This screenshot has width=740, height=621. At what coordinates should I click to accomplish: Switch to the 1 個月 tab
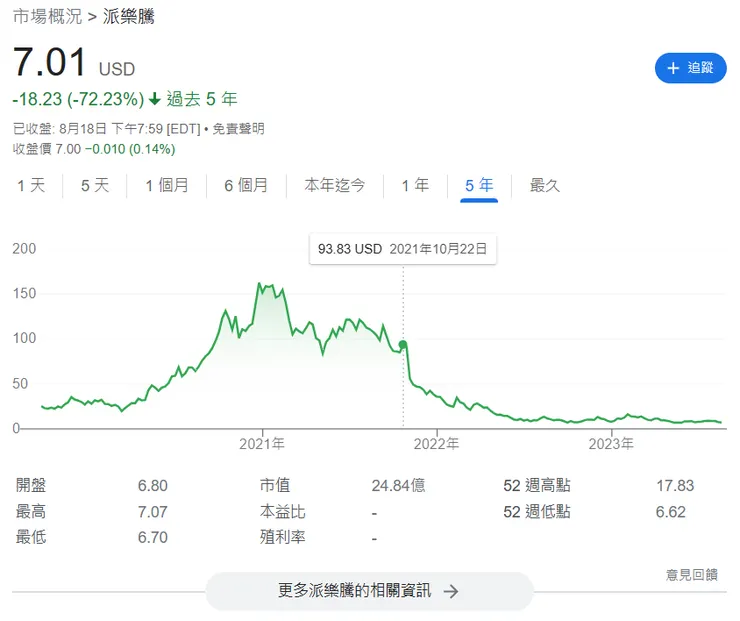pos(167,185)
